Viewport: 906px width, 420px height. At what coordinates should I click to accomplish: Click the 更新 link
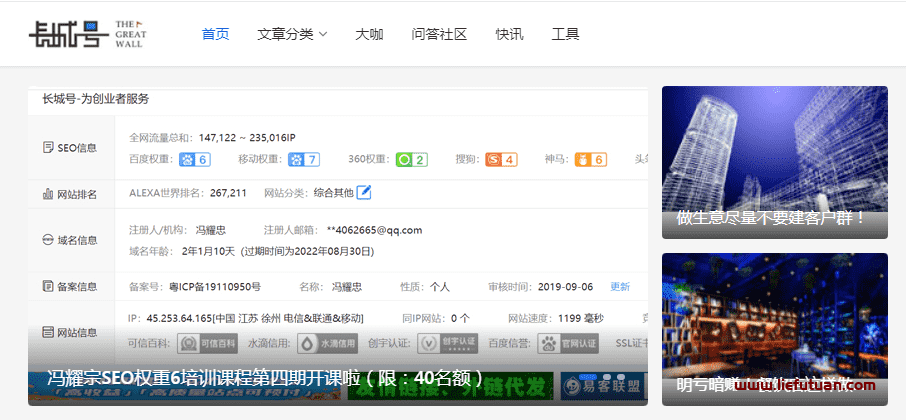(x=620, y=287)
